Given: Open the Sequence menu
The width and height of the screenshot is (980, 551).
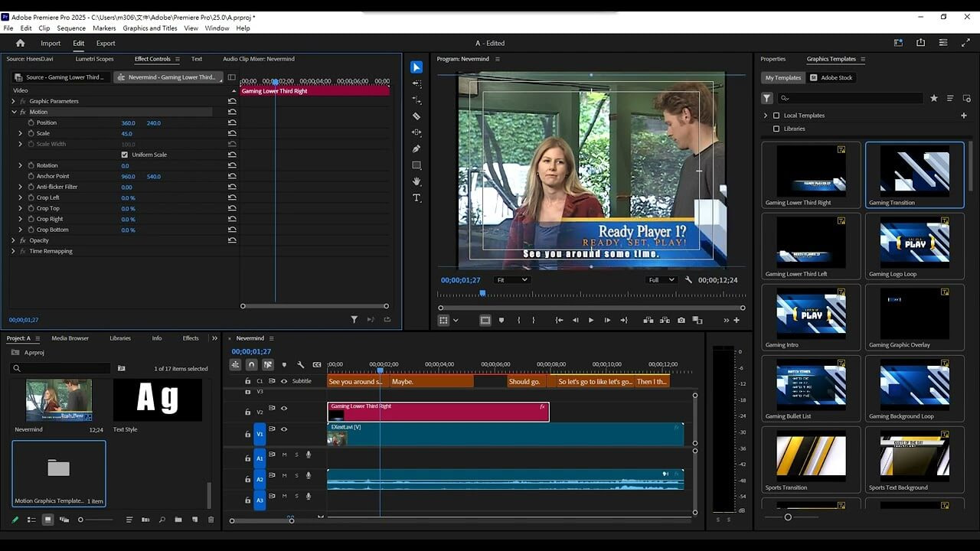Looking at the screenshot, I should (71, 28).
